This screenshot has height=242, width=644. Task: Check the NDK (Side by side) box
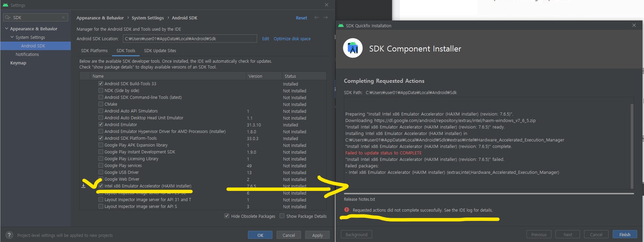point(101,90)
